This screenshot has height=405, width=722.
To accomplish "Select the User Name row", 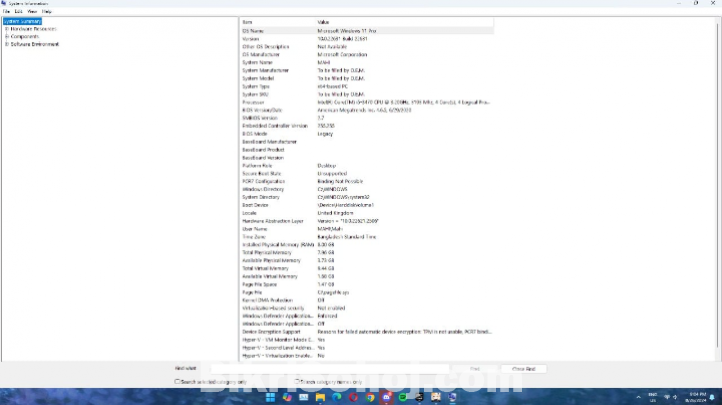I will coord(367,229).
